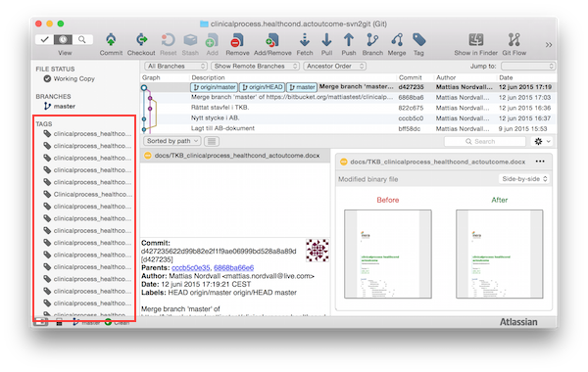The image size is (588, 372).
Task: Open parent commit link 6868ba66e6
Action: pos(233,268)
